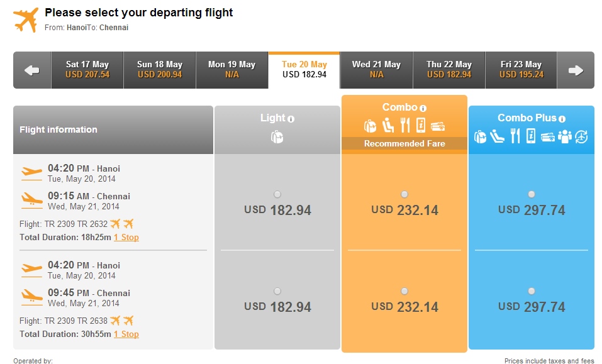Switch to Fri 23 May date tab
This screenshot has height=364, width=602.
pos(521,70)
